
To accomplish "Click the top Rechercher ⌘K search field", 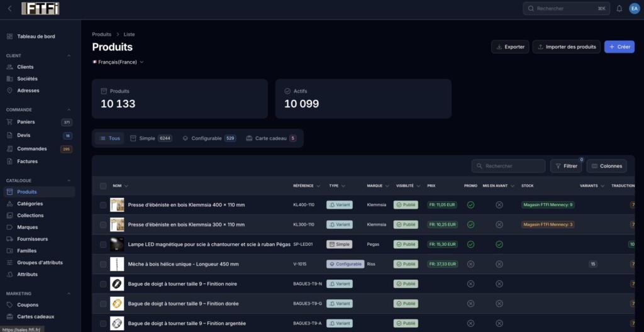I will 567,9.
